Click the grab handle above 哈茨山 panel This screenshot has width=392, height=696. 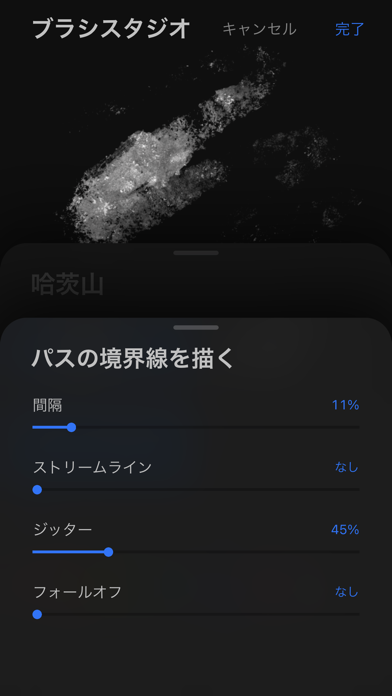(196, 253)
